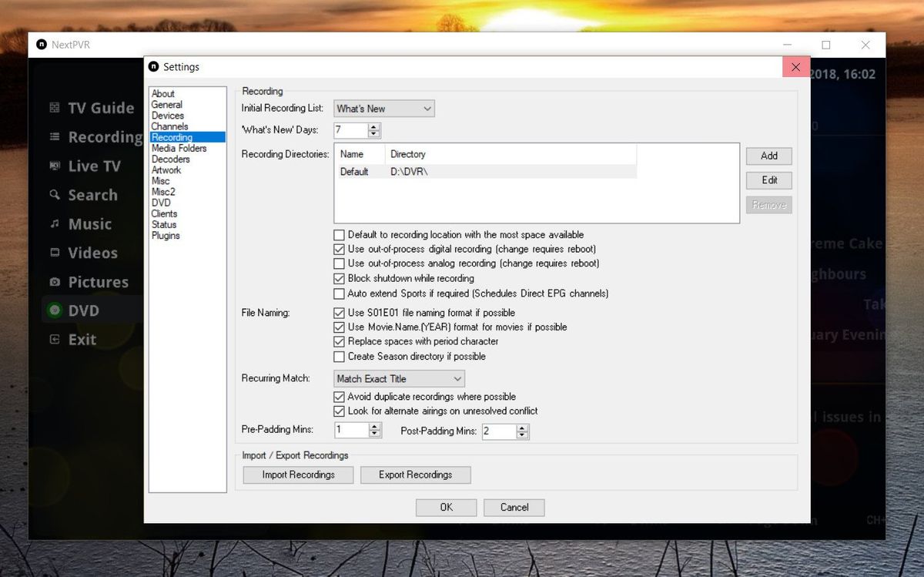The height and width of the screenshot is (577, 924).
Task: Confirm settings with the OK button
Action: tap(446, 507)
